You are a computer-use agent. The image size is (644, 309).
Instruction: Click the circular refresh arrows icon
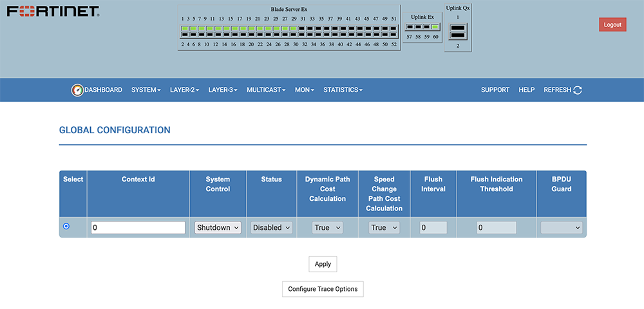[578, 90]
